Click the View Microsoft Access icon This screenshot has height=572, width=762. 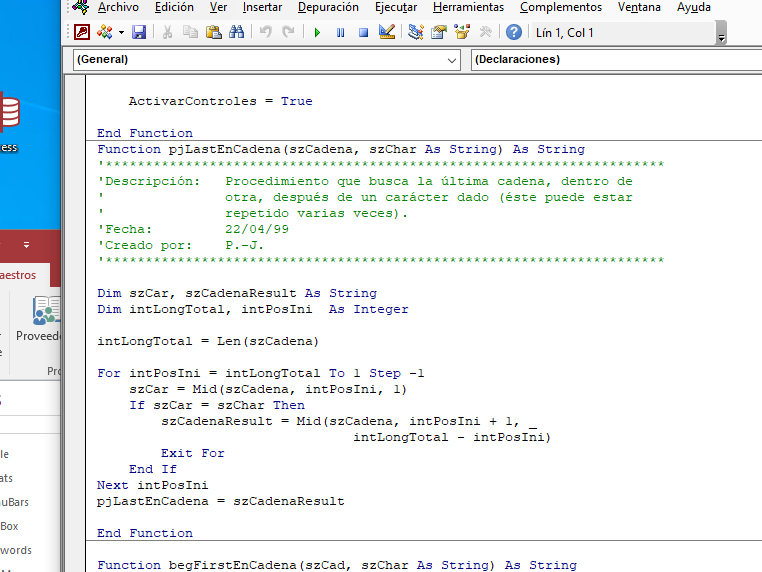82,33
